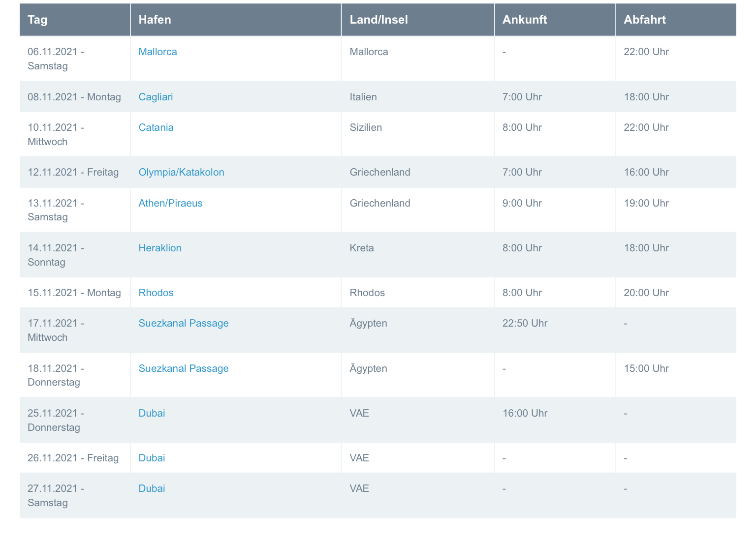756x544 pixels.
Task: Click the Dubai link for 25.11.2021
Action: click(x=152, y=413)
